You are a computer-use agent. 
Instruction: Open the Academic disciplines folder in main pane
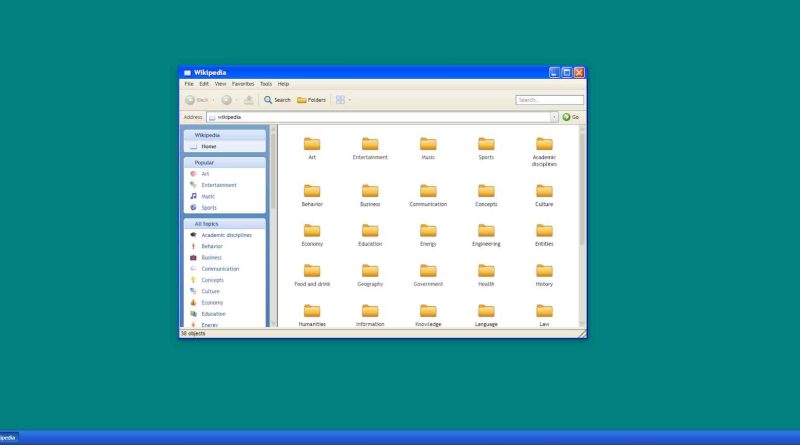(x=544, y=152)
